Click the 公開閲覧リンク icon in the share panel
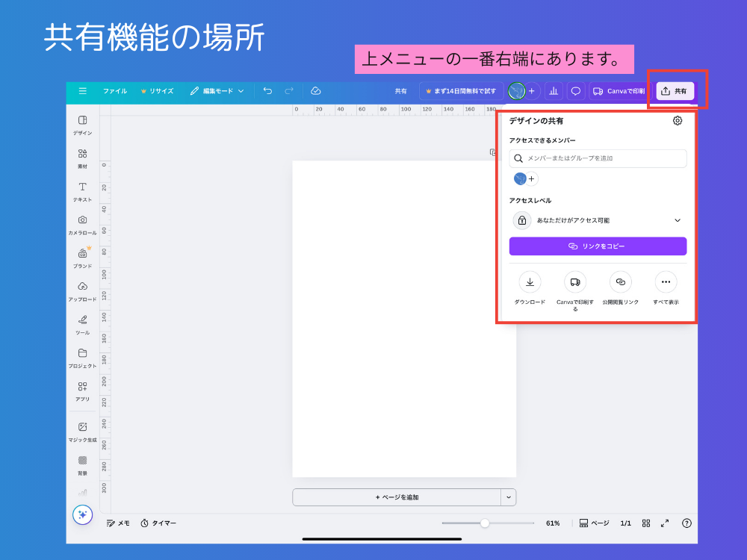Viewport: 747px width, 560px height. point(621,282)
